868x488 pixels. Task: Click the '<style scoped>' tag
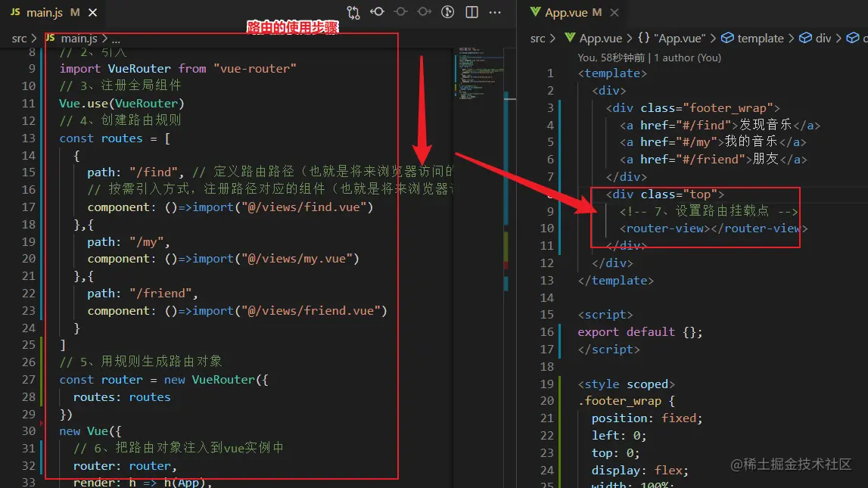626,384
